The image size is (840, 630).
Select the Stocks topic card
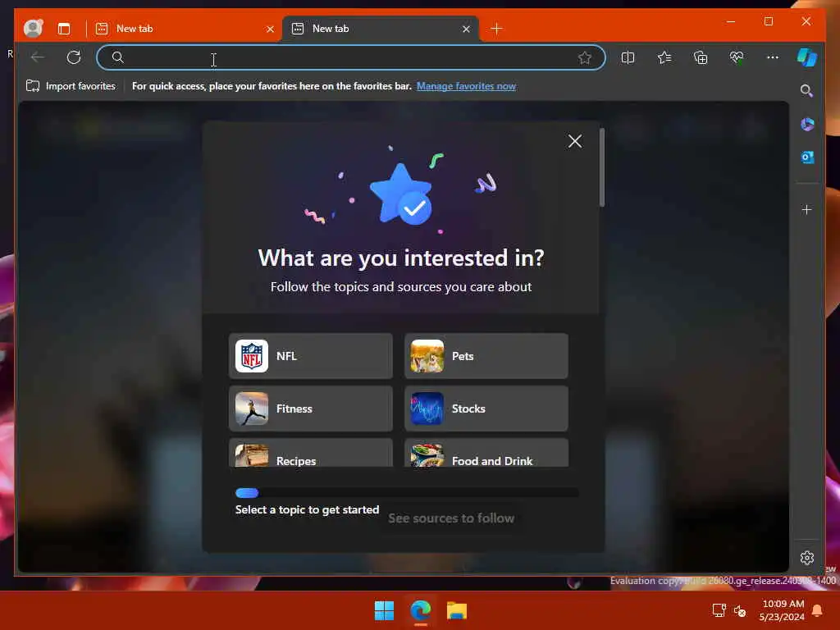click(x=486, y=409)
